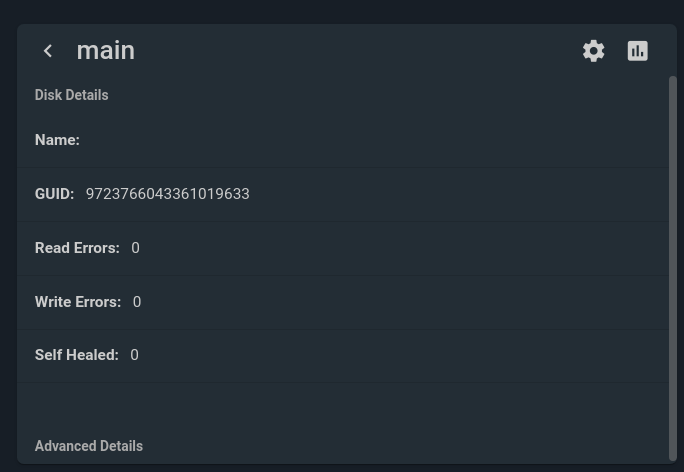Click empty space below Self Healed row

pos(343,408)
